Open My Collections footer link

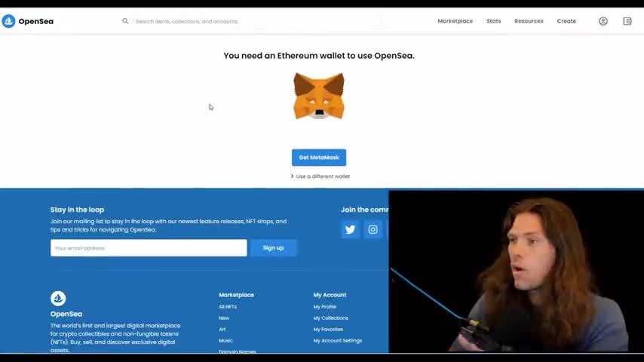point(330,318)
